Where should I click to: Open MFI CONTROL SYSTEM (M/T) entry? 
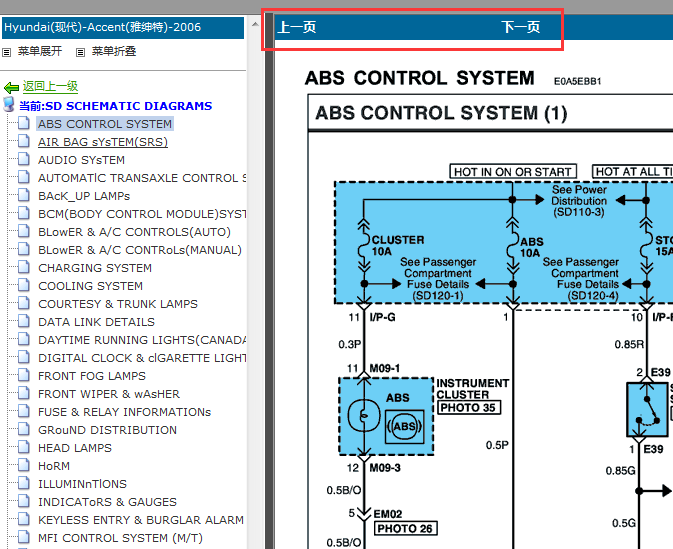point(120,539)
